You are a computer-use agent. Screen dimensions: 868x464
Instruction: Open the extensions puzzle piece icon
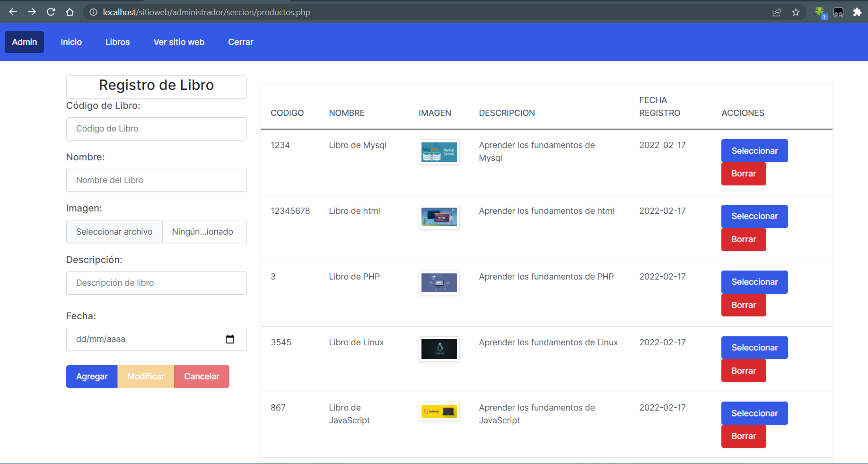click(857, 12)
